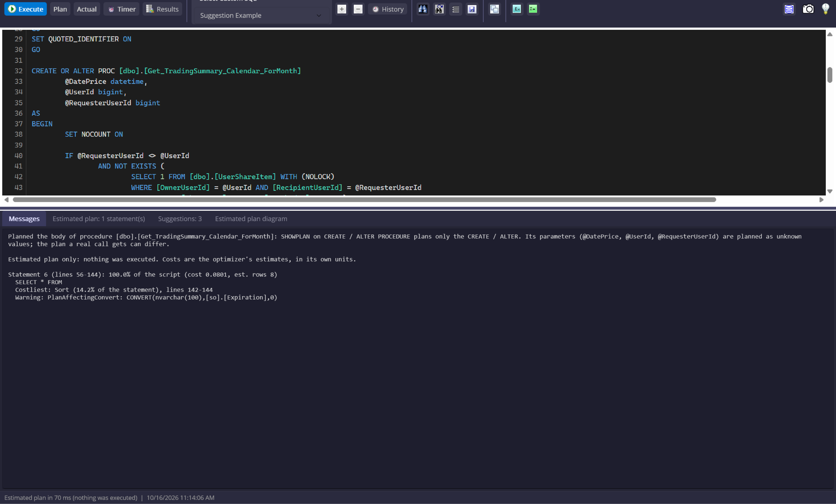Click the floppy disk save icon

pos(472,9)
